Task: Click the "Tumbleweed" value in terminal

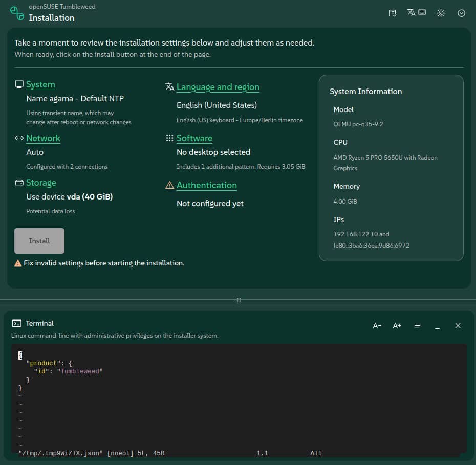Action: pyautogui.click(x=80, y=371)
